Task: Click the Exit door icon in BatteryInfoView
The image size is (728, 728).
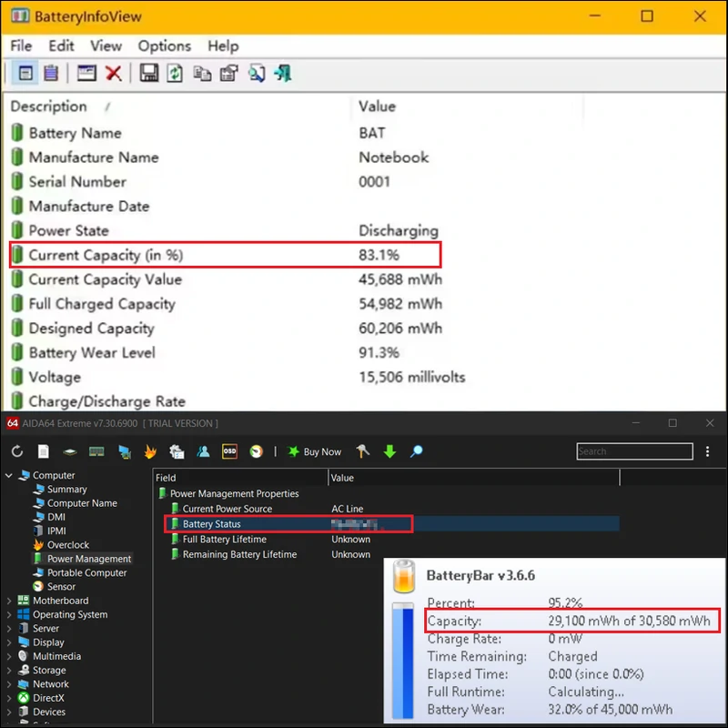Action: pos(283,74)
